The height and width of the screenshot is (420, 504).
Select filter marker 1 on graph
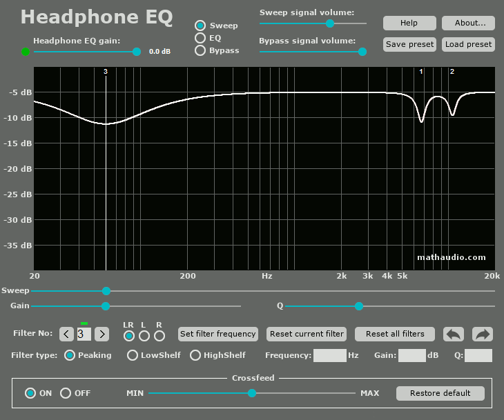[421, 72]
